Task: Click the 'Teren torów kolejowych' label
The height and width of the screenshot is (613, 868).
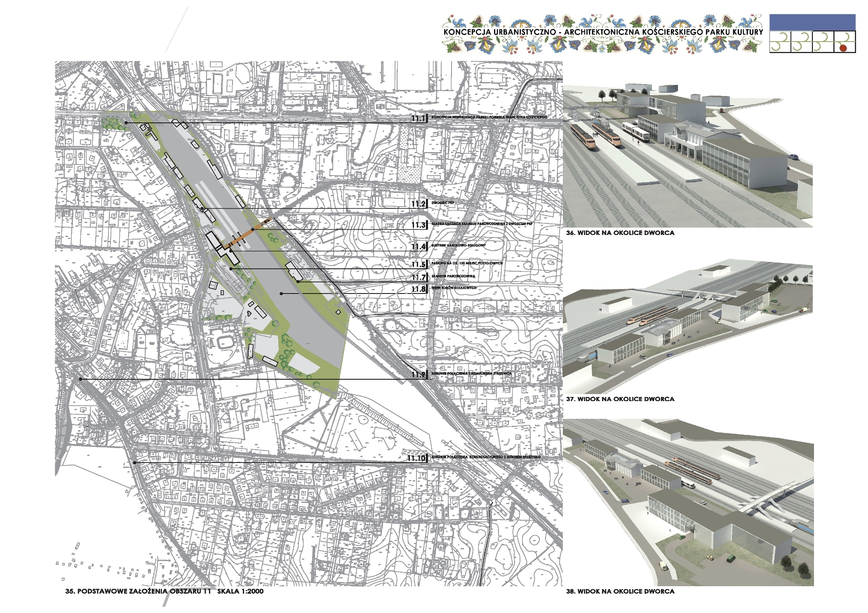Action: coord(454,288)
